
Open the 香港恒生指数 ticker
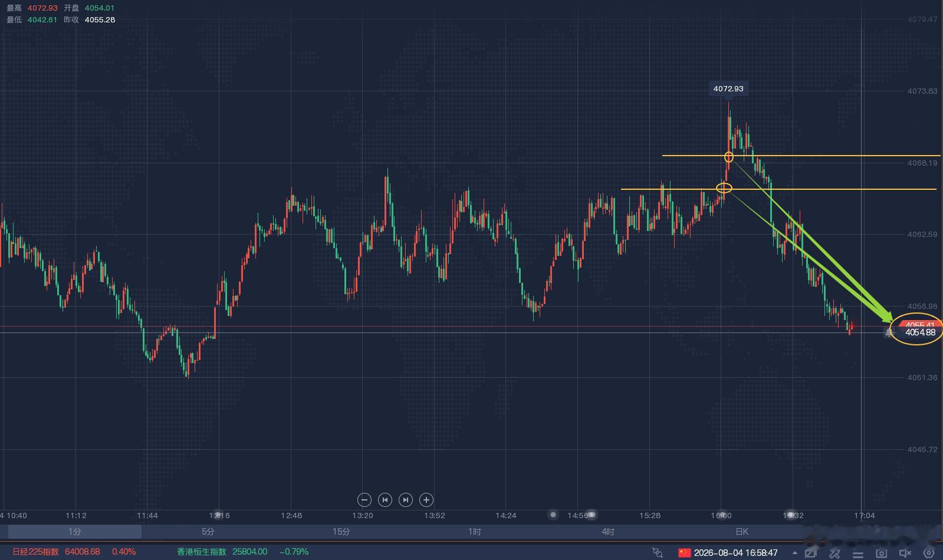[x=202, y=552]
